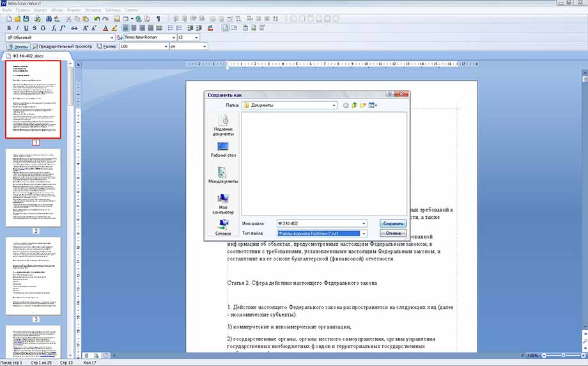This screenshot has width=588, height=366.
Task: Toggle the Зоны view button
Action: [18, 47]
